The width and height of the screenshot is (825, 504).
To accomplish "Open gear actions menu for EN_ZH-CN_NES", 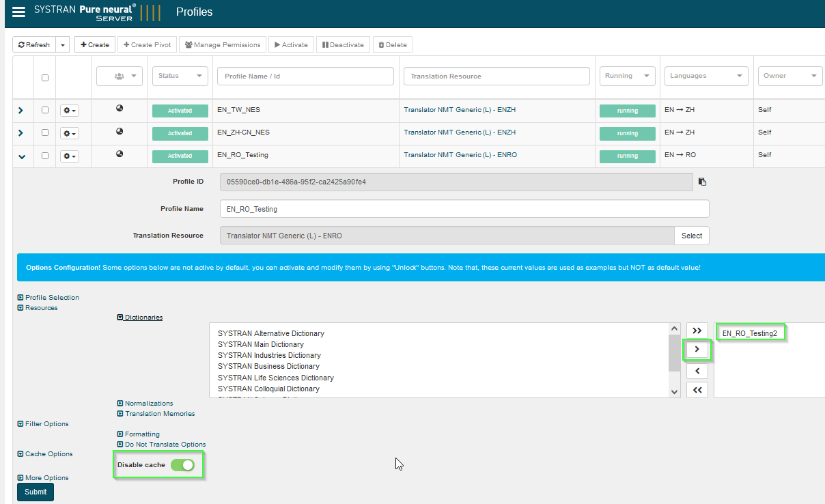I will click(x=70, y=133).
